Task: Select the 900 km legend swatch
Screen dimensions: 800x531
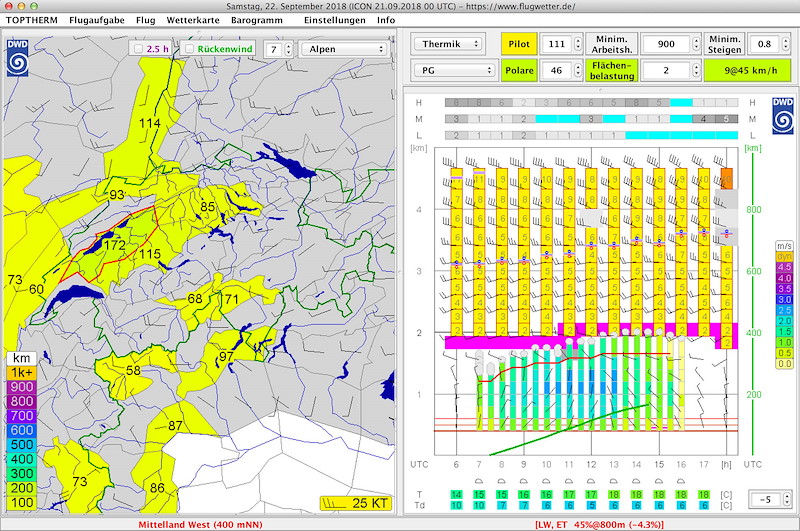Action: (21, 387)
